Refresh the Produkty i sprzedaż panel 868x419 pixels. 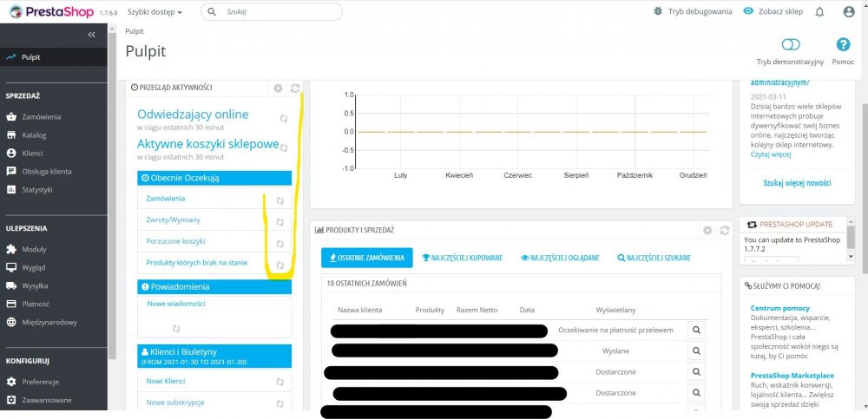[724, 230]
